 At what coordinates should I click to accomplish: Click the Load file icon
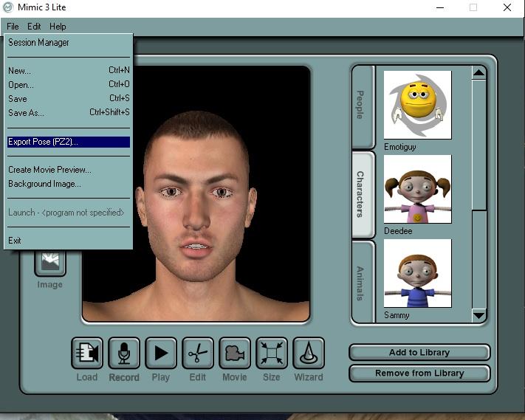tap(87, 353)
